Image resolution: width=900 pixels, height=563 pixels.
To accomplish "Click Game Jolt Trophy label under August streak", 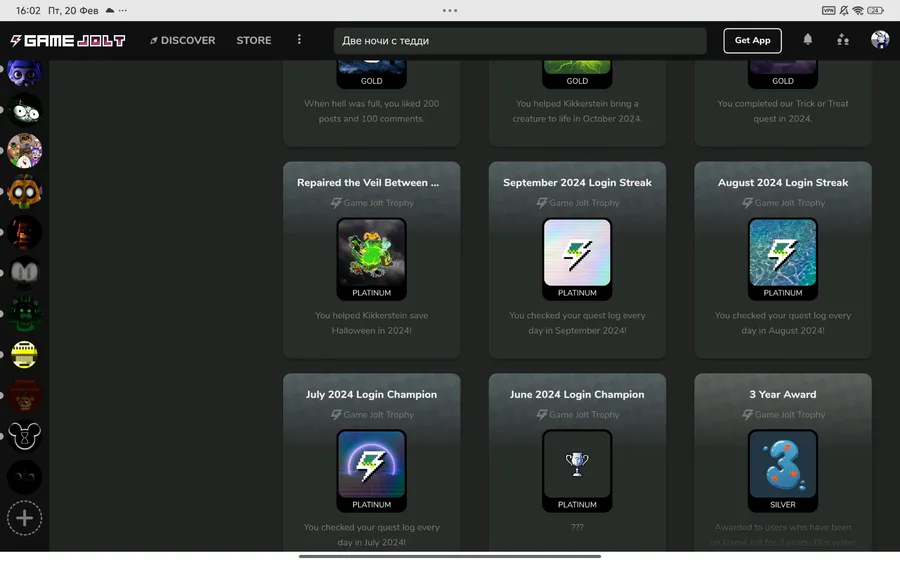I will [783, 203].
